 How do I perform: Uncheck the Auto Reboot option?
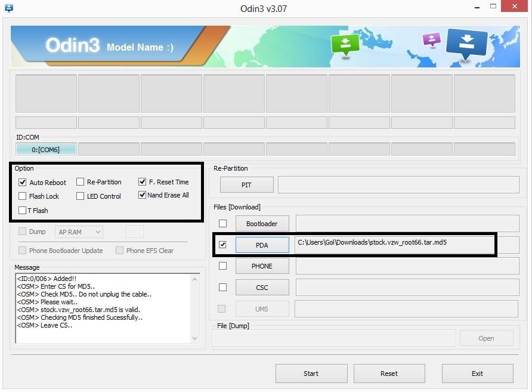(x=23, y=183)
